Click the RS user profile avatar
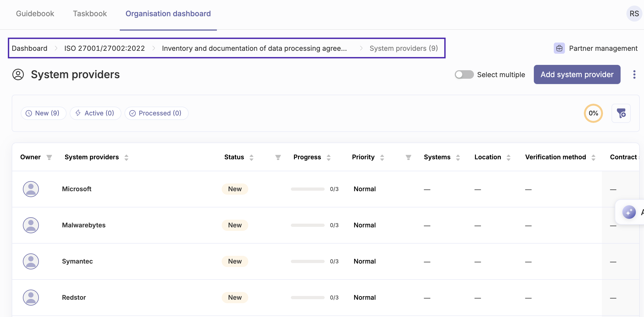 634,14
